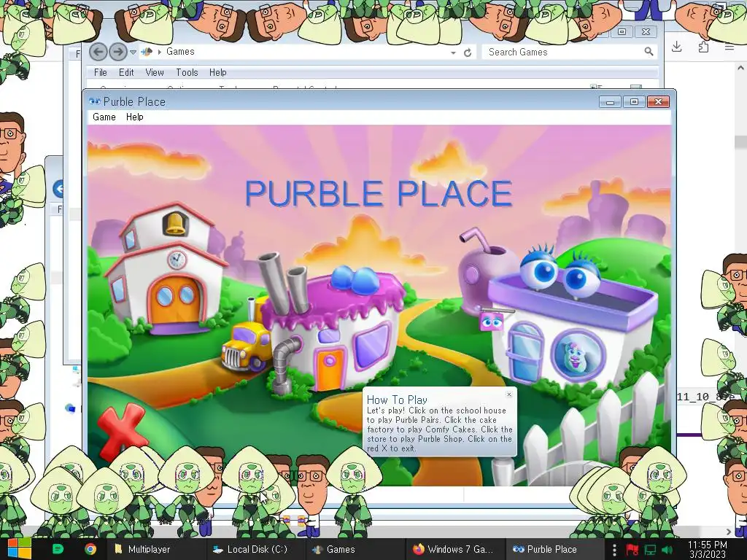Open the Help menu in Purble Place
Screen dimensions: 747x560
click(134, 117)
